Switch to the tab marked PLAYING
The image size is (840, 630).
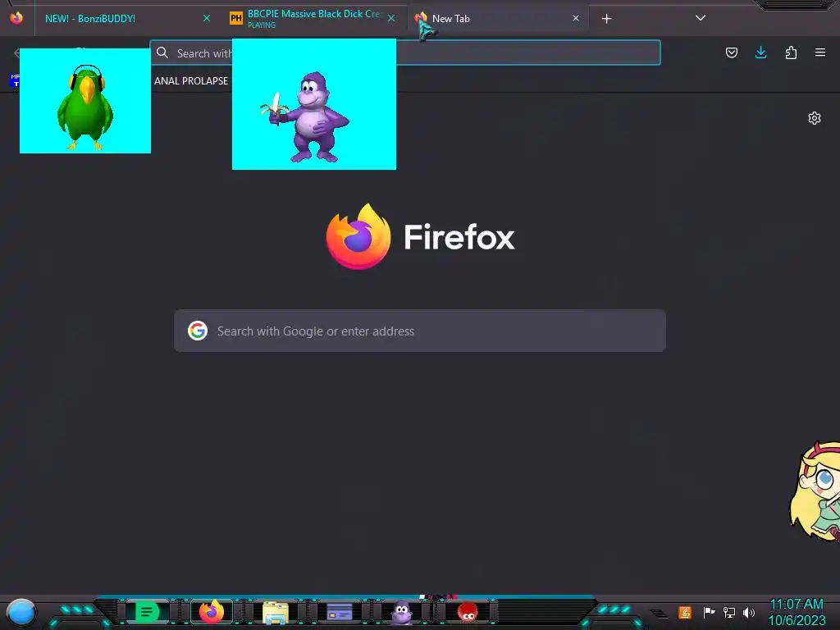click(313, 18)
